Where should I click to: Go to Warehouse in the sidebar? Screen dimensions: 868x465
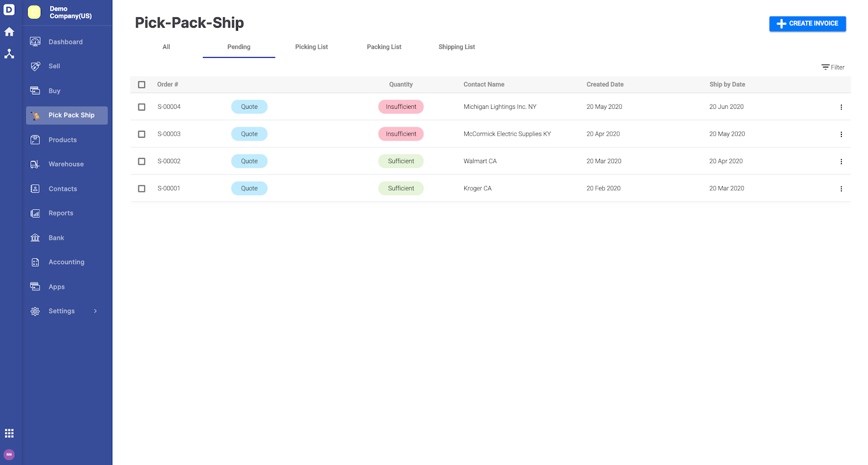click(x=67, y=164)
